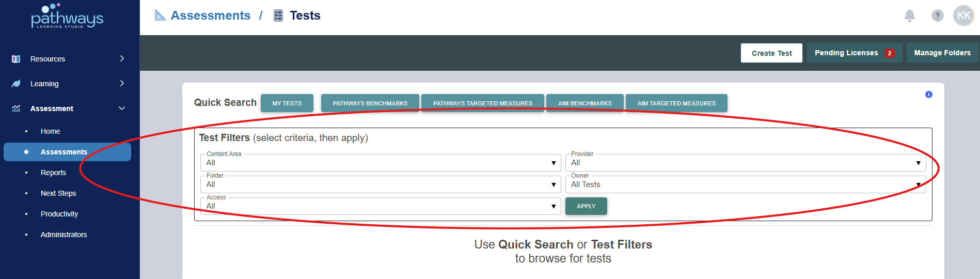Open Reports in sidebar

(53, 173)
